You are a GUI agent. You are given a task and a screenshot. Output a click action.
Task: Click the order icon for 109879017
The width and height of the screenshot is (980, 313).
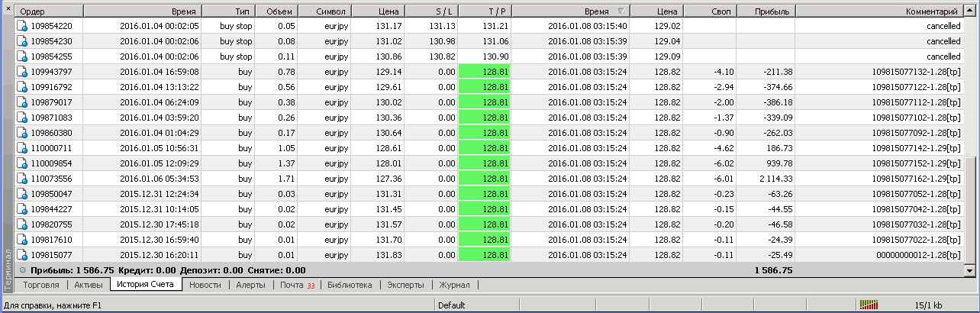pyautogui.click(x=22, y=102)
